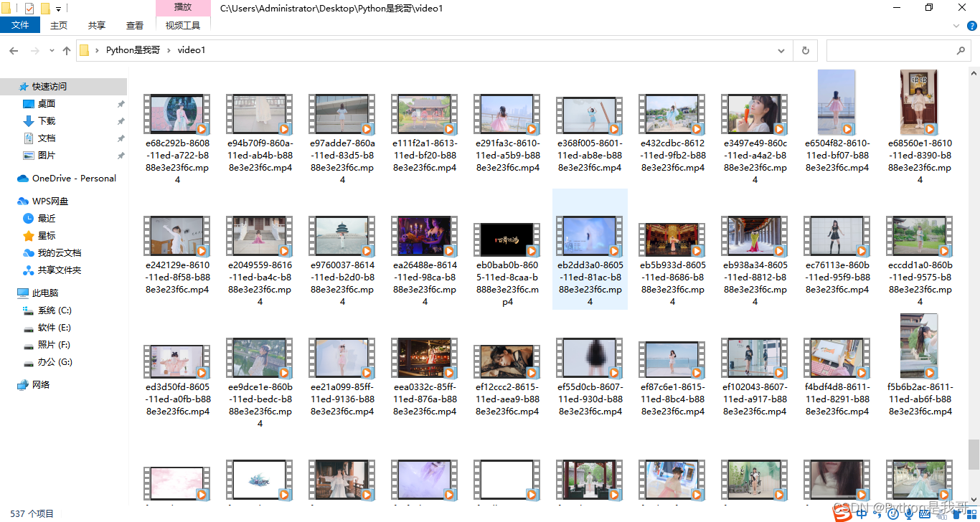The image size is (980, 522).
Task: Expand the ribbon with the chevron
Action: (957, 25)
